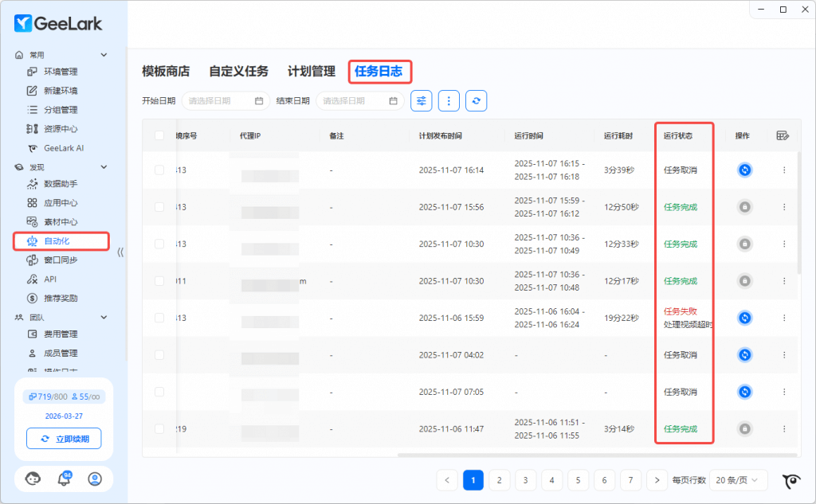This screenshot has height=504, width=816.
Task: Check the first row's checkbox
Action: [x=159, y=170]
